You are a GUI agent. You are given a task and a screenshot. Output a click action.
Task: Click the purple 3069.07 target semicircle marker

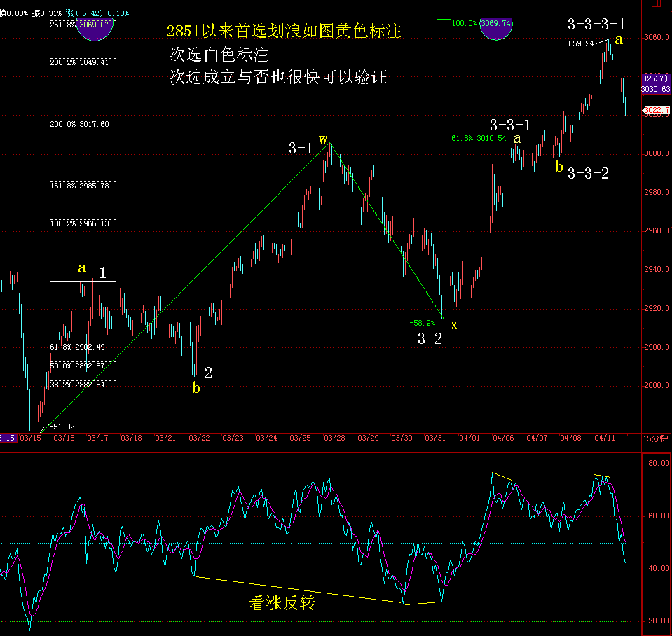coord(95,28)
